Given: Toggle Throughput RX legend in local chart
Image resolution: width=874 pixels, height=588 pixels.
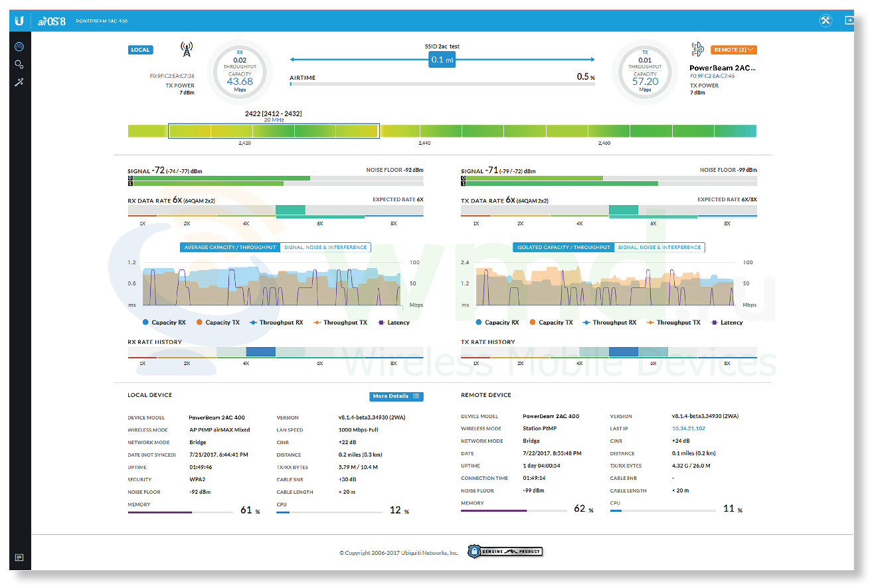Looking at the screenshot, I should coord(276,323).
